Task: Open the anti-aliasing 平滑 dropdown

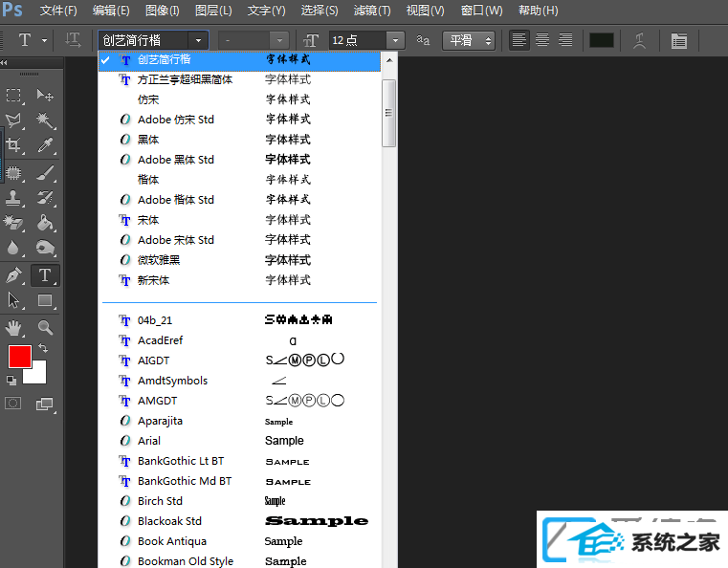Action: click(x=469, y=40)
